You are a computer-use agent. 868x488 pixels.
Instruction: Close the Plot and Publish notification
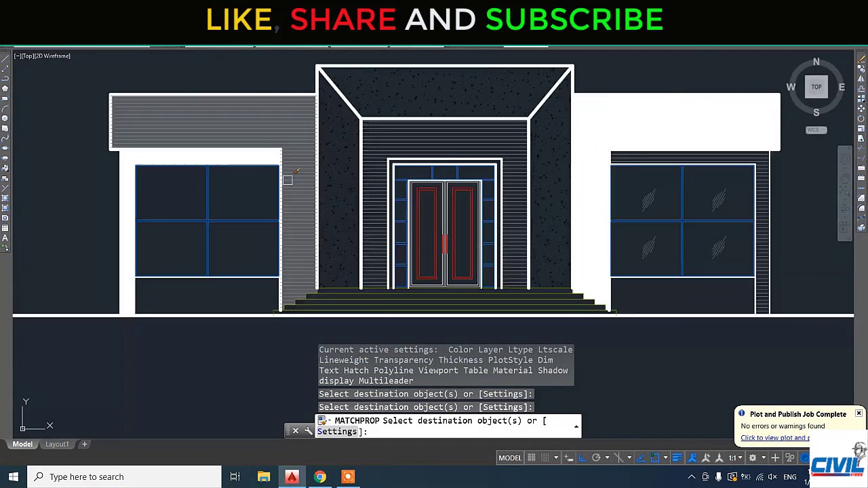tap(859, 413)
